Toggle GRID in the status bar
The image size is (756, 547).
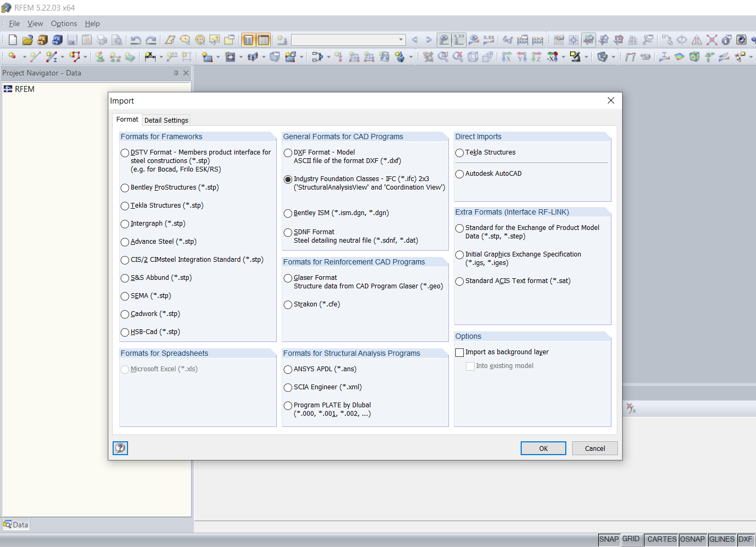tap(632, 539)
